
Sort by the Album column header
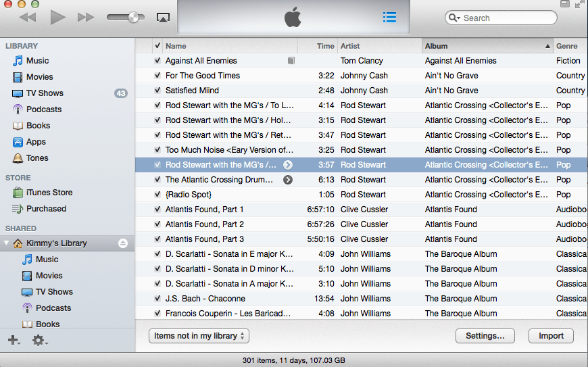tap(487, 46)
